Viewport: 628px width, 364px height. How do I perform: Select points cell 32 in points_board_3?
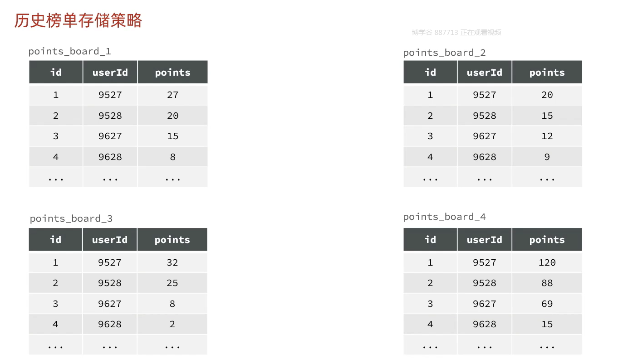(172, 262)
